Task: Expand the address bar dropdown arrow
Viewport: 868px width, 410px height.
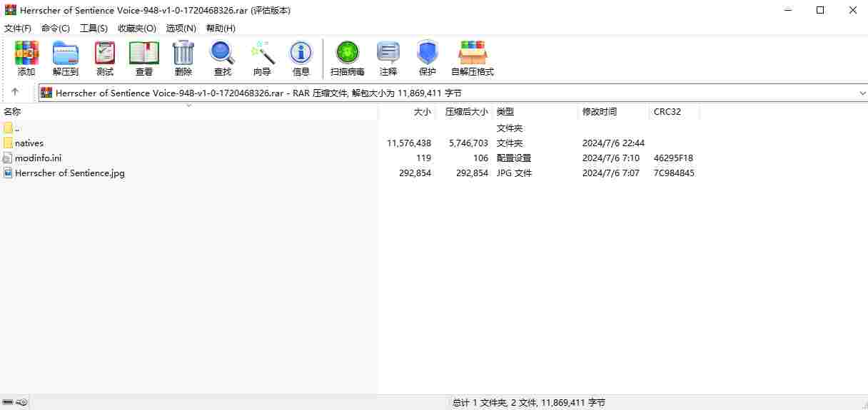Action: coord(862,93)
